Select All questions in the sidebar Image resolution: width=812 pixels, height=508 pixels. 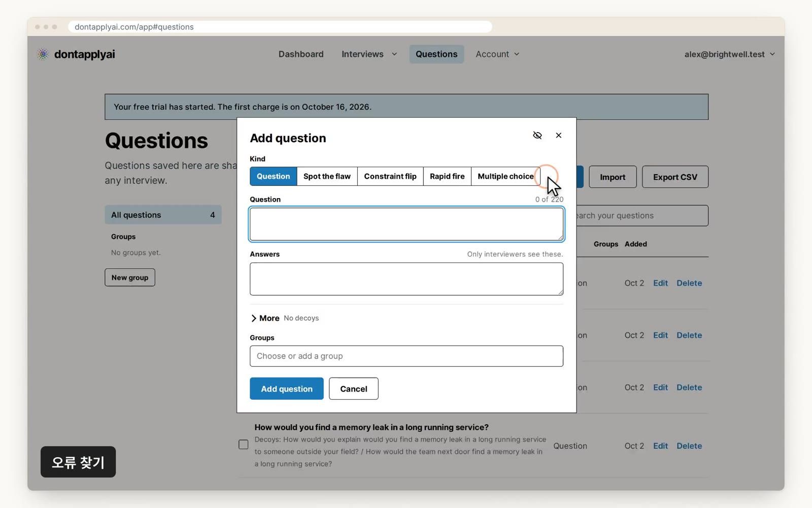tap(163, 215)
